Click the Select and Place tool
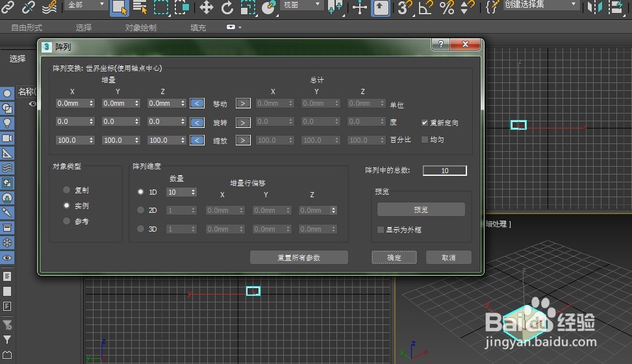The image size is (632, 364). tap(269, 7)
